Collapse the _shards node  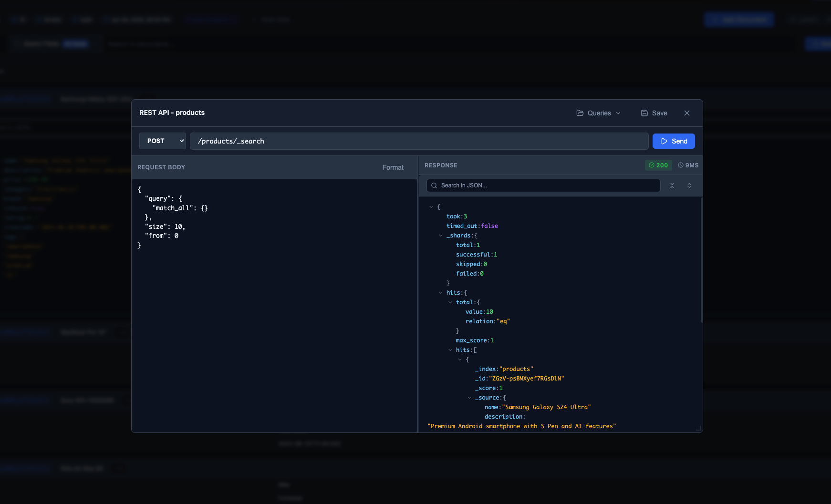point(441,236)
